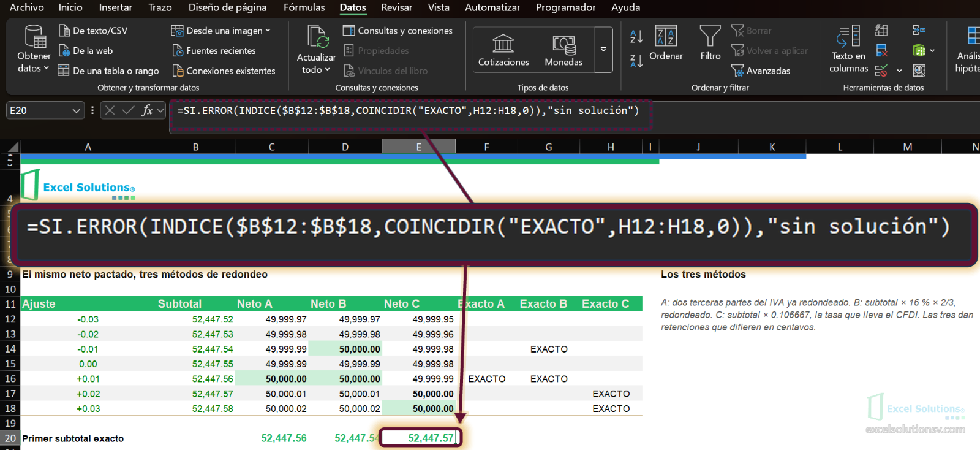Open Insert Function with fx

tap(147, 110)
